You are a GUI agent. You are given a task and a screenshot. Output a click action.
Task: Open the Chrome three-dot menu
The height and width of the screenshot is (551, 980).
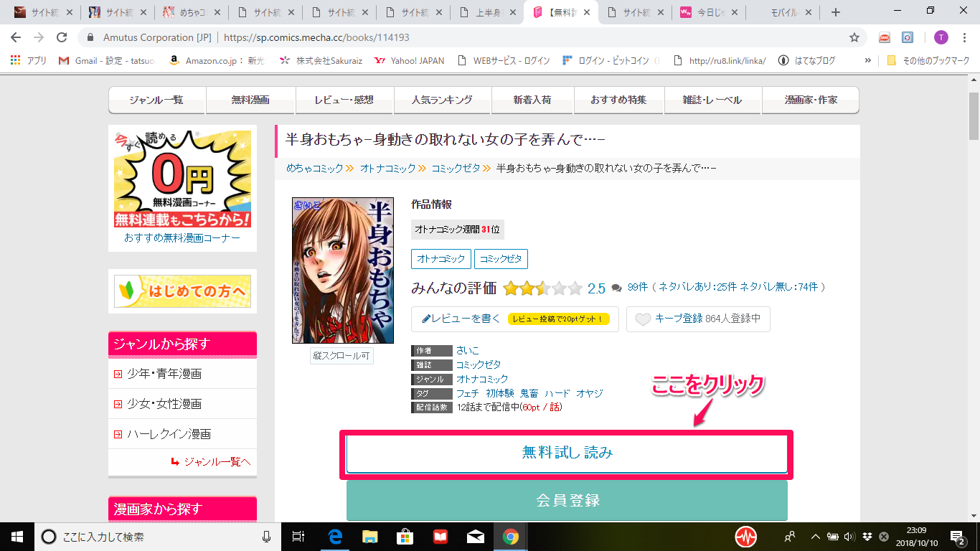(963, 37)
